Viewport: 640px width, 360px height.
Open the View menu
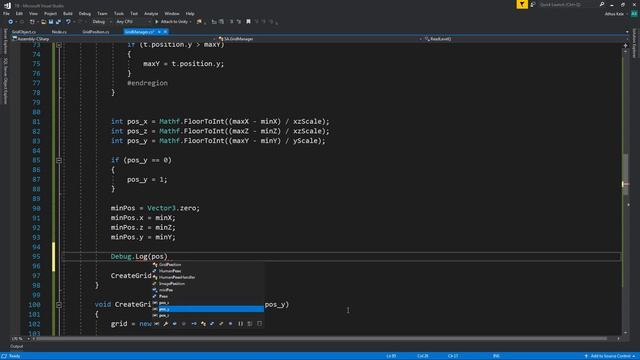click(33, 13)
